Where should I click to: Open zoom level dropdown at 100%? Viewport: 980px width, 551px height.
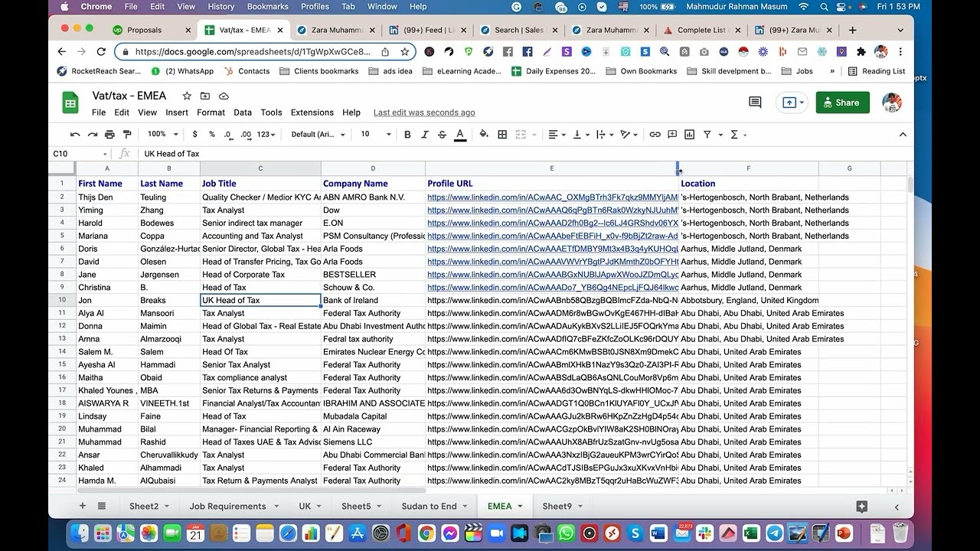click(x=163, y=135)
